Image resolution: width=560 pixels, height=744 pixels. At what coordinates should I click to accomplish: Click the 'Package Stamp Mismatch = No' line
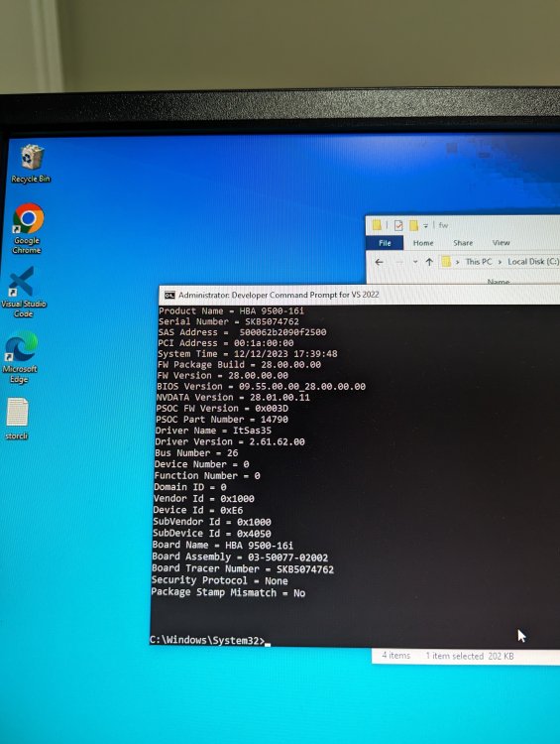[228, 592]
